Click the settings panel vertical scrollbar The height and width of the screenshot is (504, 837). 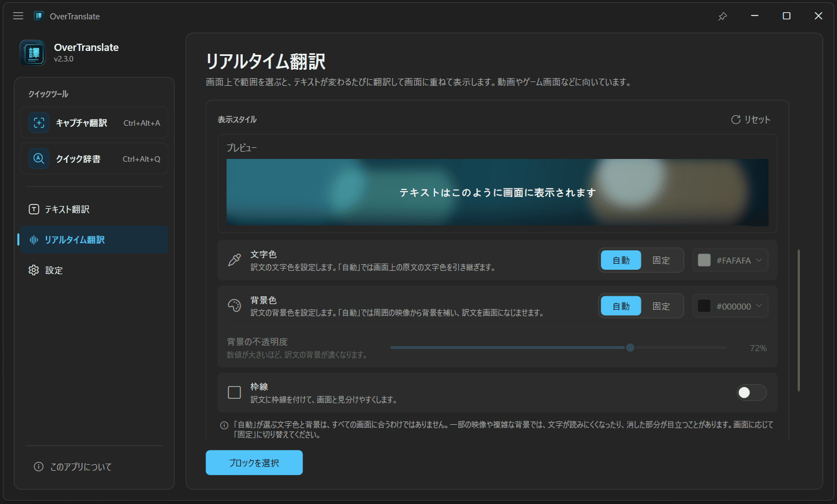pos(799,320)
